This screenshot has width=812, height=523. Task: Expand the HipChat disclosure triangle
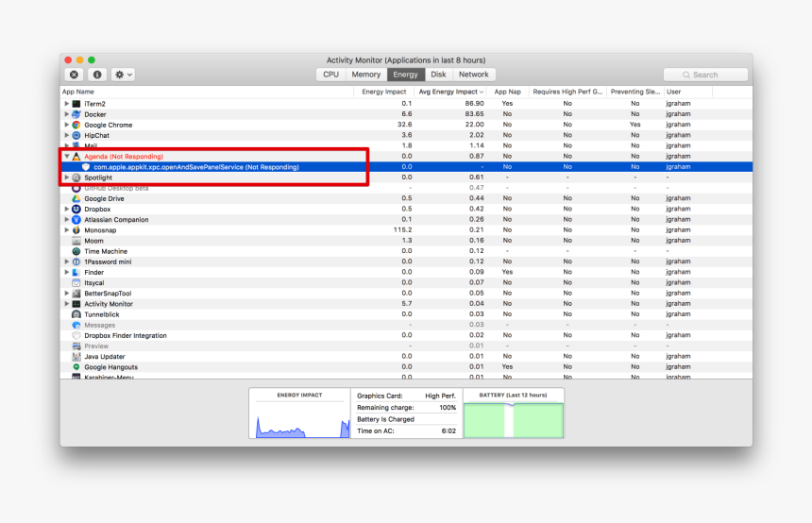(x=67, y=135)
